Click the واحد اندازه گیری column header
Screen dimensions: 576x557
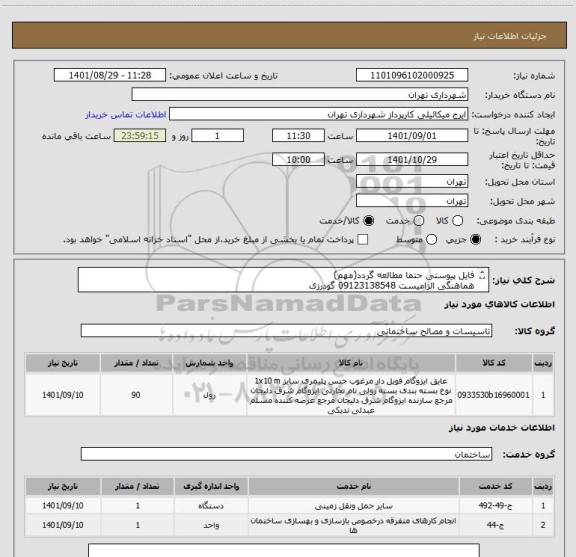(x=211, y=486)
